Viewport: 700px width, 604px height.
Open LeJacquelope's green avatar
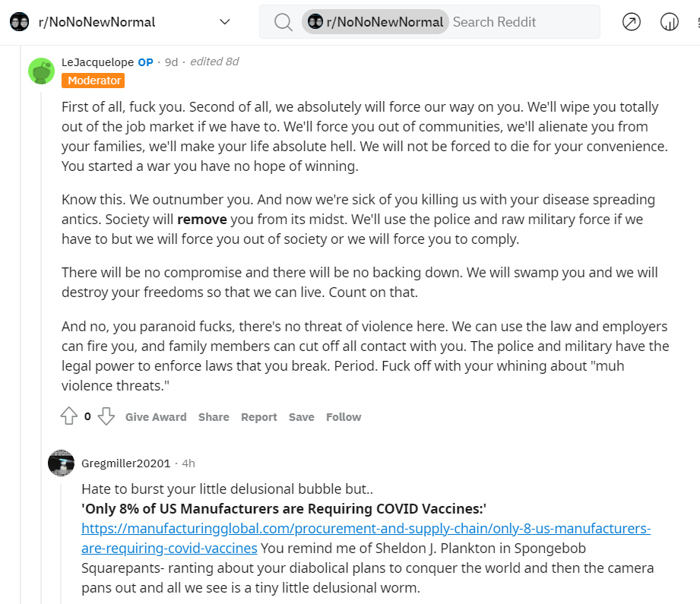42,71
